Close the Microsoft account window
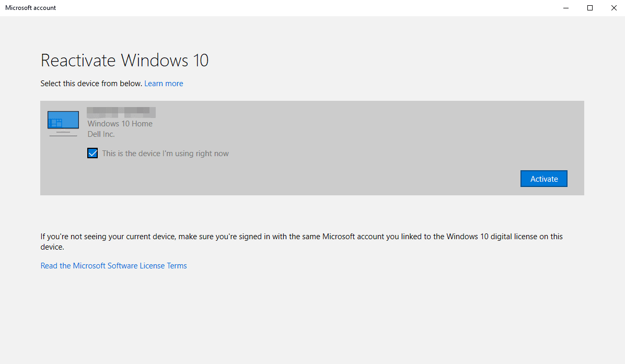The height and width of the screenshot is (364, 625). click(614, 8)
